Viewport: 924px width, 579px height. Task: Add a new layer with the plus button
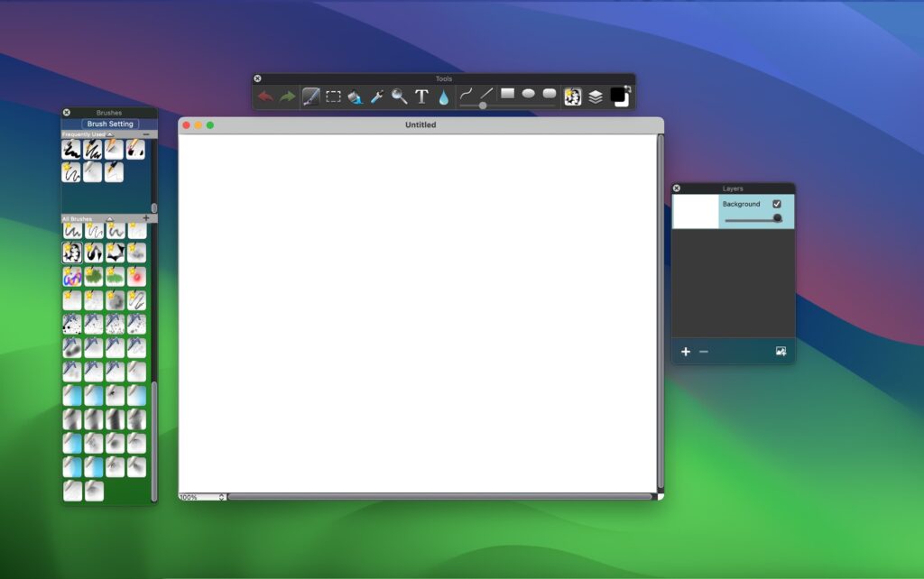(686, 352)
